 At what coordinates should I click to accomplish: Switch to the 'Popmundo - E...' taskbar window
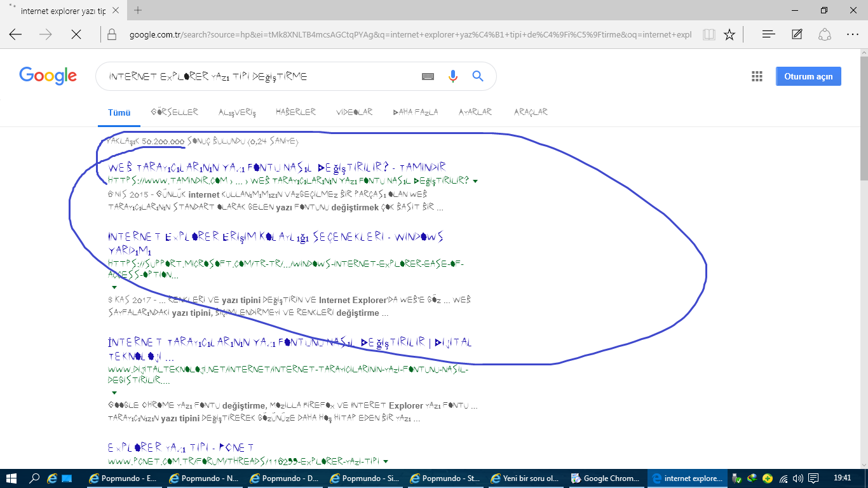125,478
